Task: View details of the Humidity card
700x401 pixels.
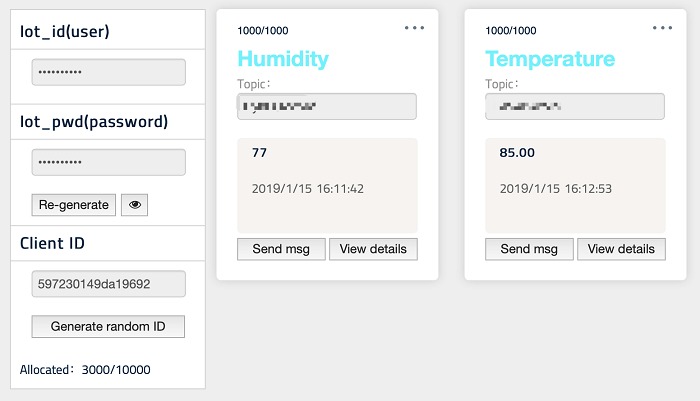Action: coord(373,249)
